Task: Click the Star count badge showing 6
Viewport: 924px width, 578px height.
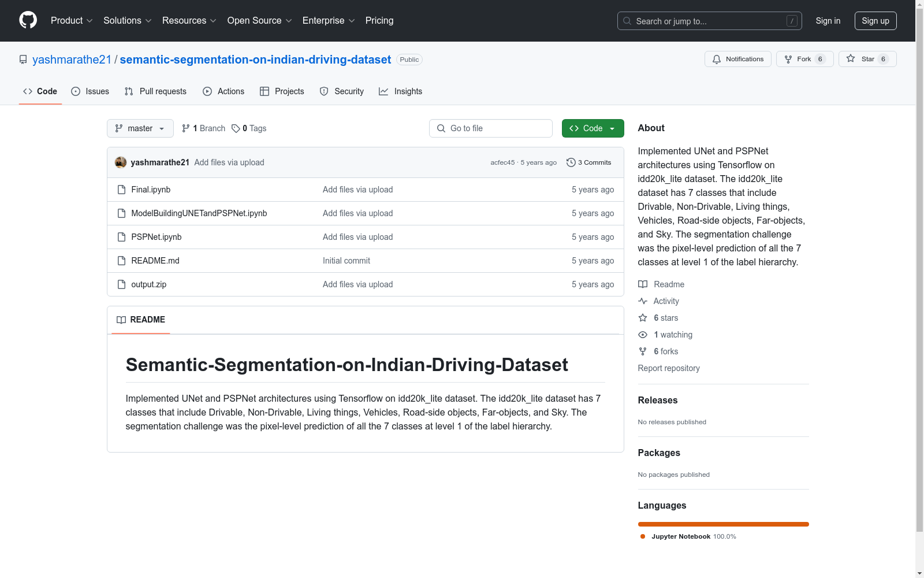Action: (883, 59)
